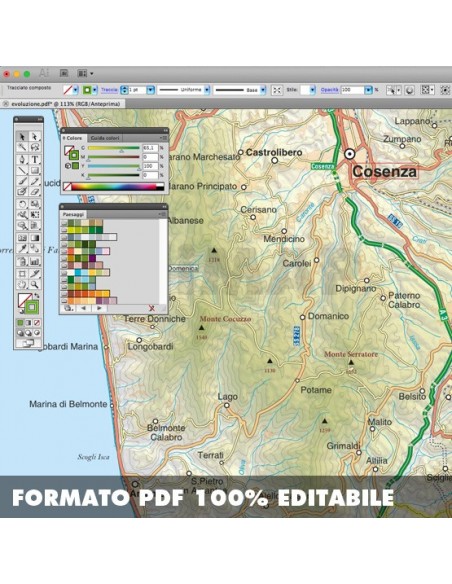Screen dimensions: 452x584
Task: Click the Opacità 100 input field
Action: click(353, 90)
